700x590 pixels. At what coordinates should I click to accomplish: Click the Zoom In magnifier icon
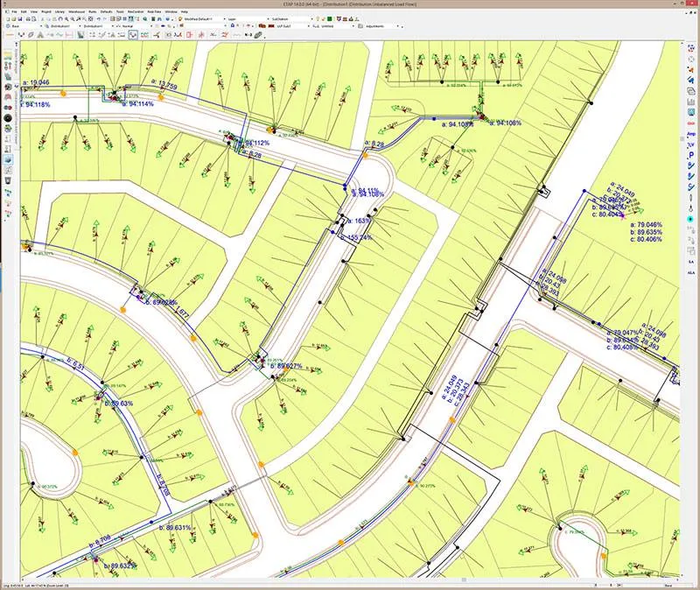click(66, 19)
